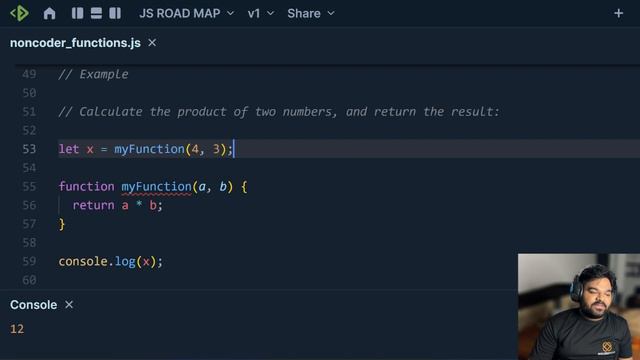
Task: Close the noncoder_functions.js tab
Action: tap(152, 42)
